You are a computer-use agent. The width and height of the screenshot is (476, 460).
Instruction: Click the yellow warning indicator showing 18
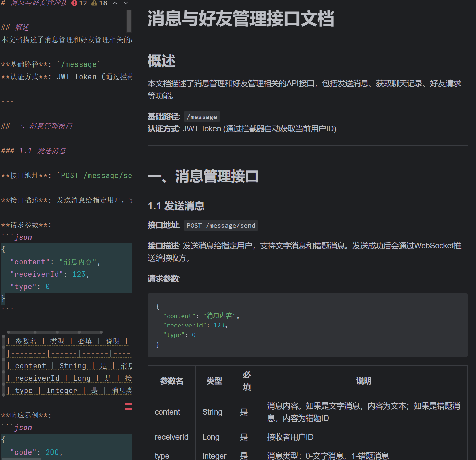pyautogui.click(x=99, y=3)
